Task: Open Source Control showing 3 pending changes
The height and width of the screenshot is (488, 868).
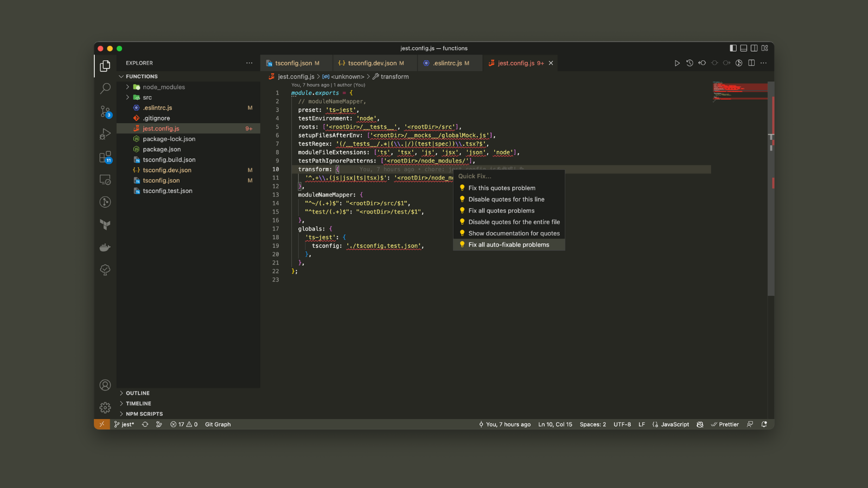Action: (105, 111)
